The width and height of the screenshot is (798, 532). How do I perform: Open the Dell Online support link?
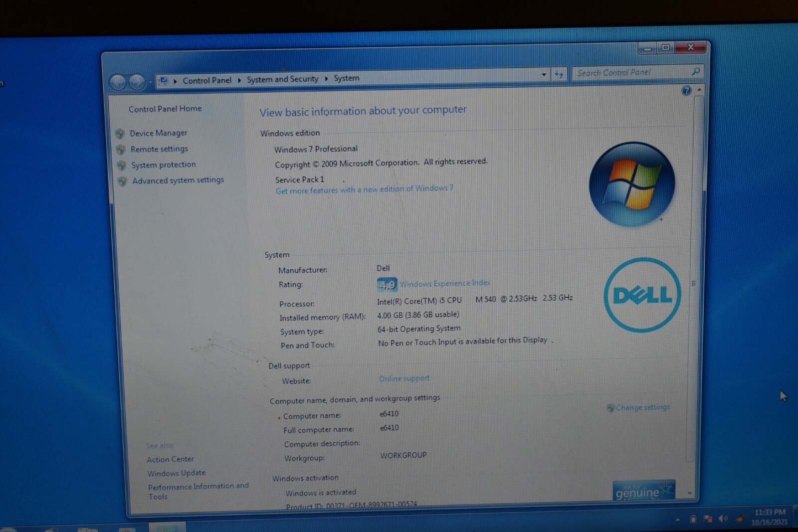tap(404, 378)
